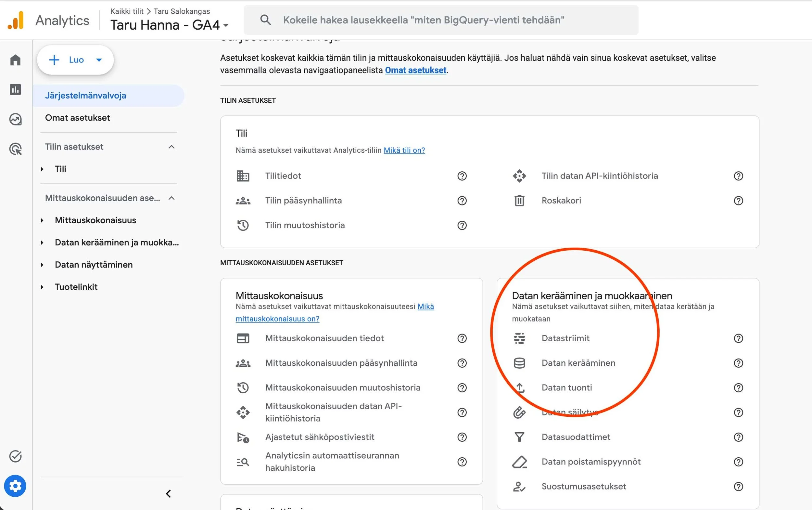Click the setup assistant checkmark icon
This screenshot has height=510, width=812.
tap(16, 456)
